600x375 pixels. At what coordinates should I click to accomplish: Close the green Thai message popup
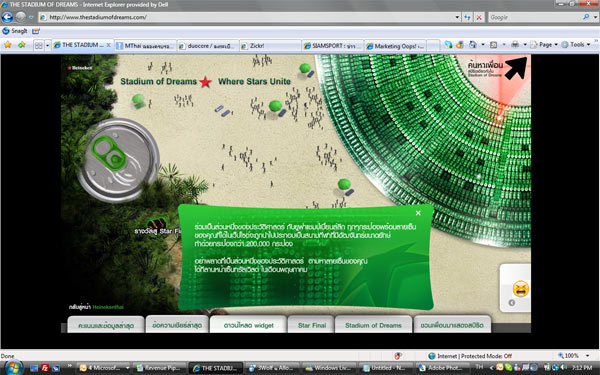point(418,213)
